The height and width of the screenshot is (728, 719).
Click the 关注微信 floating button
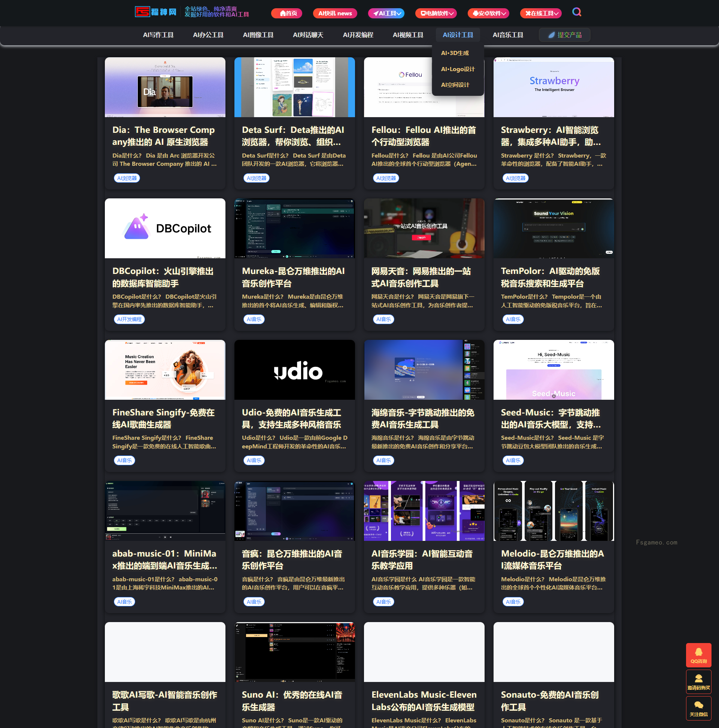(x=698, y=708)
